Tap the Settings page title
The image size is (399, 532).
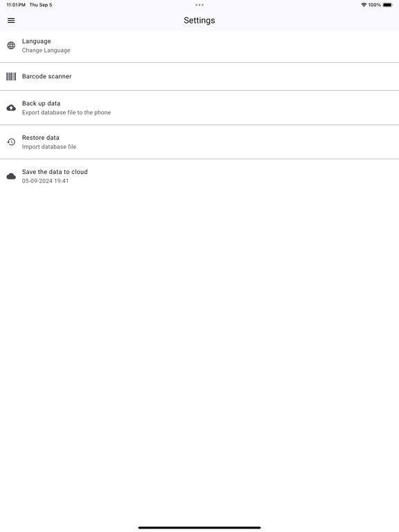[x=199, y=20]
